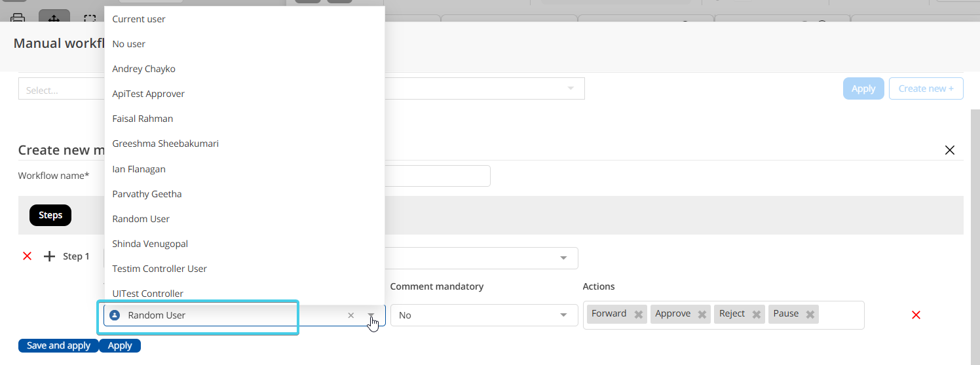Remove the Approve action tag
The image size is (980, 365).
tap(702, 315)
